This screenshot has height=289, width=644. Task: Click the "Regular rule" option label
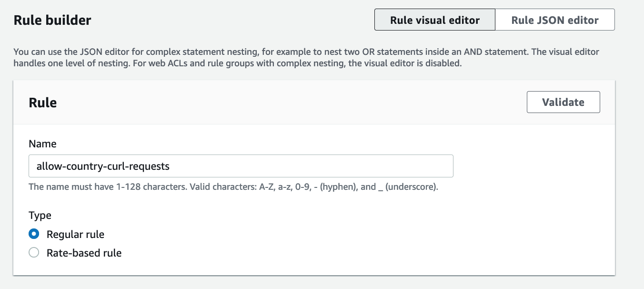75,234
